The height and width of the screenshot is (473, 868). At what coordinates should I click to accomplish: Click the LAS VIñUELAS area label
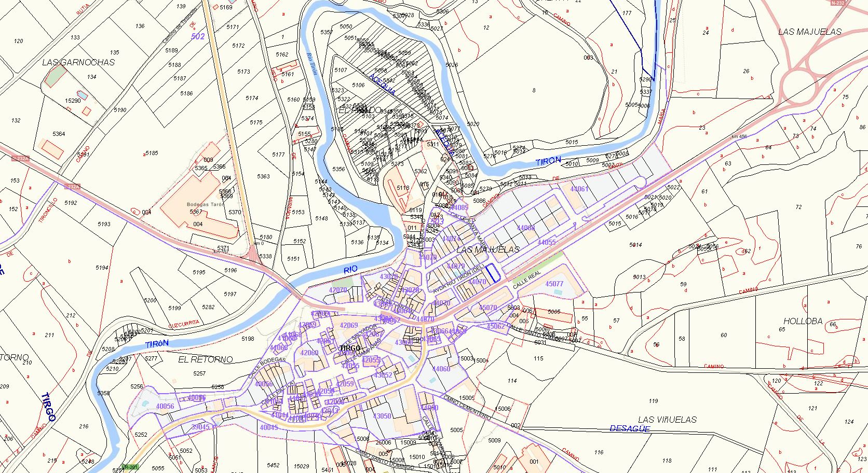tap(667, 419)
